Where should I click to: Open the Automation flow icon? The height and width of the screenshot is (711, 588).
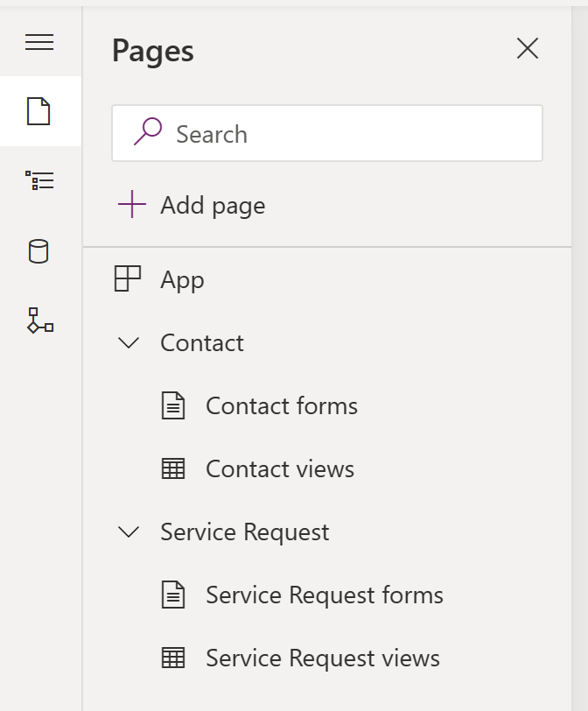tap(40, 320)
